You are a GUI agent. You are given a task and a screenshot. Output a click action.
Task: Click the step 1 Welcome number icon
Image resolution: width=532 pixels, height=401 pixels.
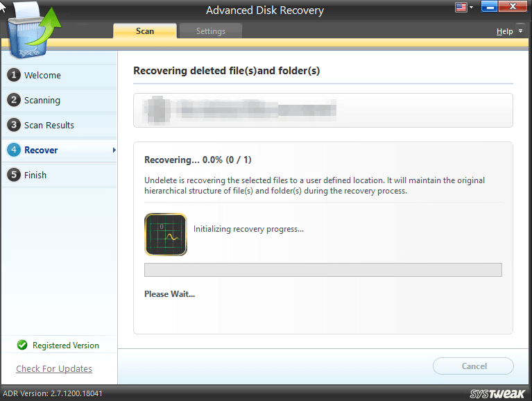pyautogui.click(x=14, y=75)
